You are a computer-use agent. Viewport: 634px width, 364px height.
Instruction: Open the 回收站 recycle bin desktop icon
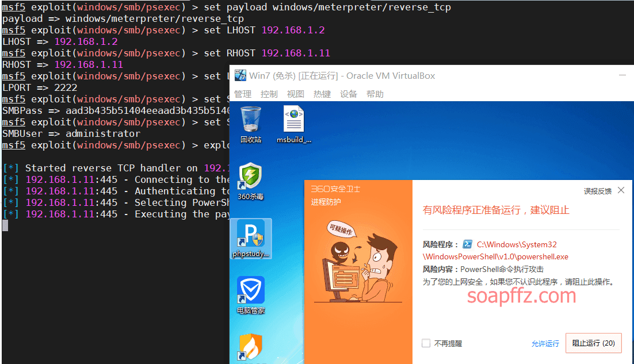click(x=251, y=124)
